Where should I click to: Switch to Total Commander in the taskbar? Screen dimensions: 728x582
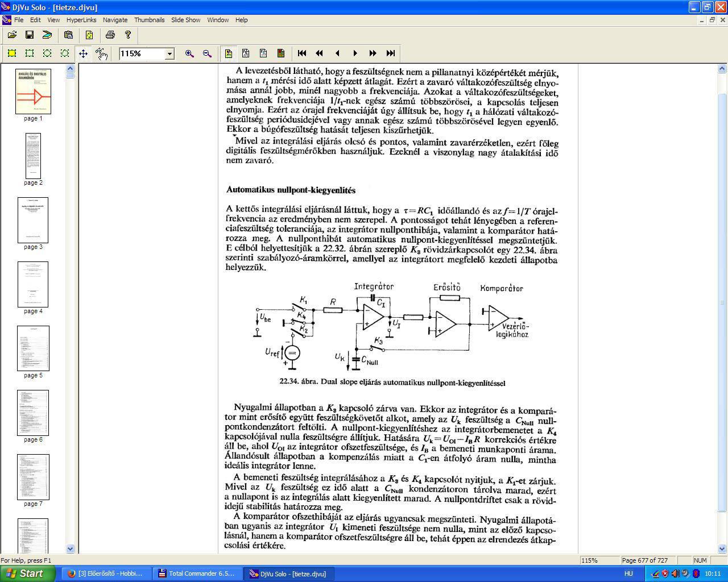pyautogui.click(x=198, y=573)
